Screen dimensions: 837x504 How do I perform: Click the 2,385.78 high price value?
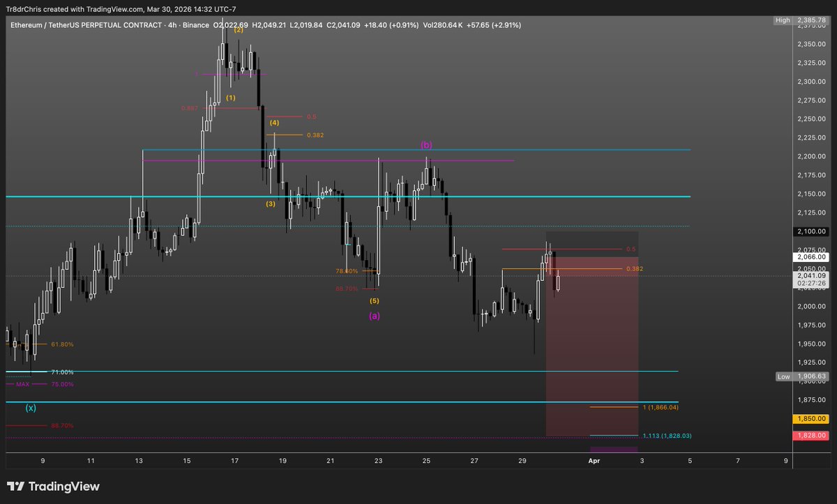[810, 21]
